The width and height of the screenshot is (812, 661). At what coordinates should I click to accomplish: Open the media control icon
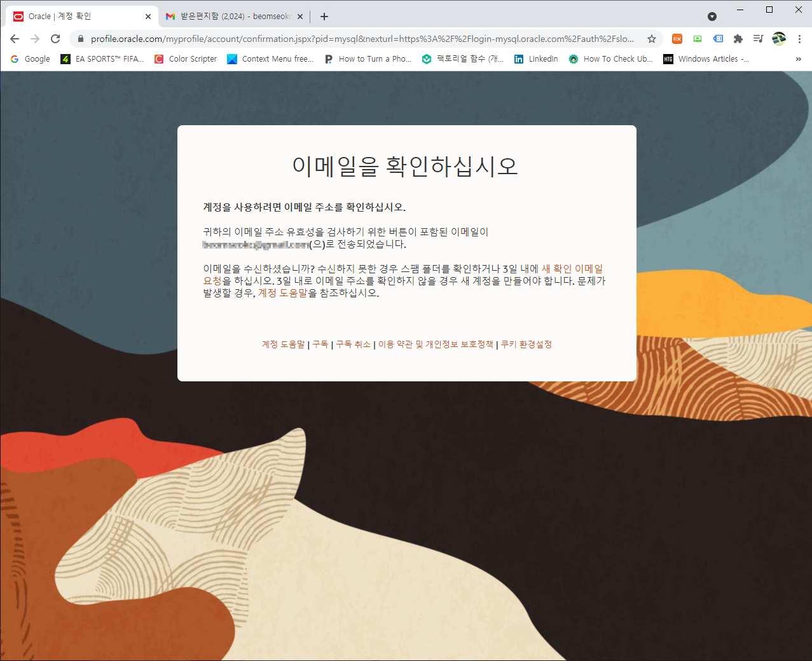(758, 39)
